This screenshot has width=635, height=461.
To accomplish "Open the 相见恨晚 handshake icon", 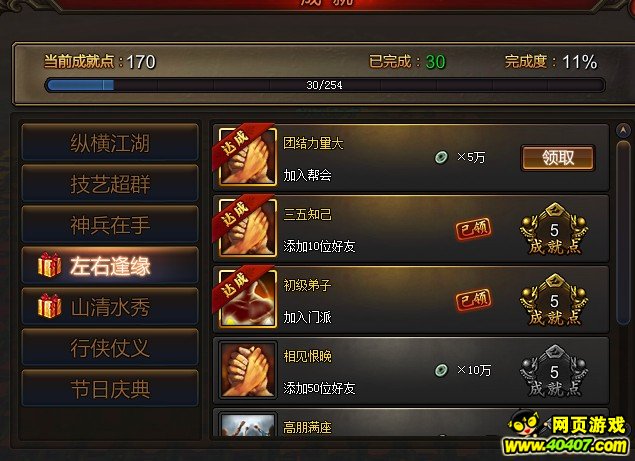I will [x=247, y=370].
